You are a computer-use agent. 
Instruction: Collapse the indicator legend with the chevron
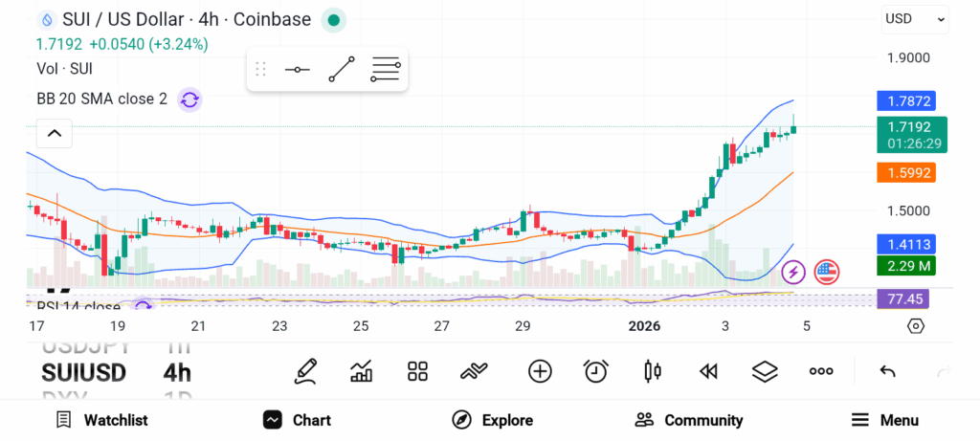pyautogui.click(x=54, y=134)
